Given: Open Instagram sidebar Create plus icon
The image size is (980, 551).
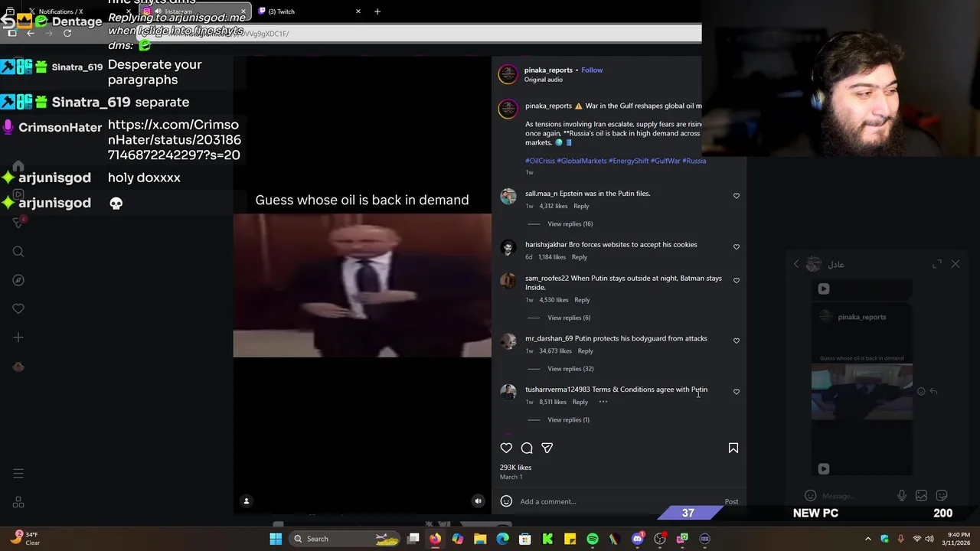Looking at the screenshot, I should (x=18, y=337).
